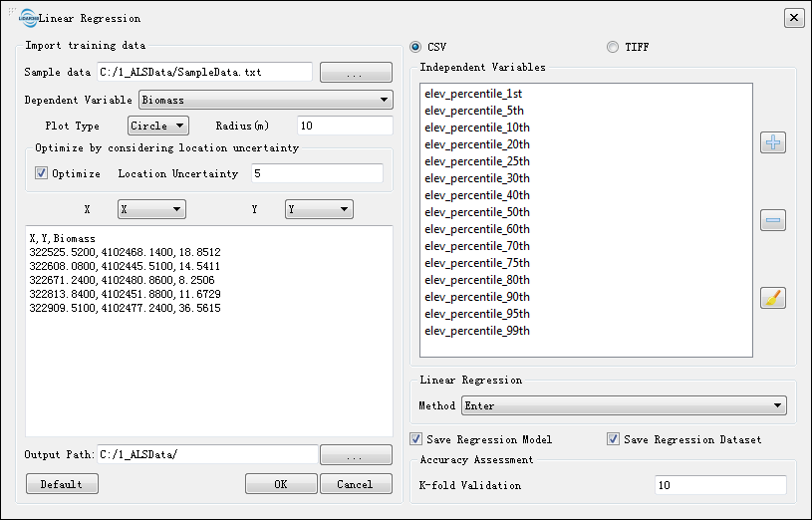Open the regression Method dropdown
Viewport: 812px width, 520px height.
pos(624,405)
